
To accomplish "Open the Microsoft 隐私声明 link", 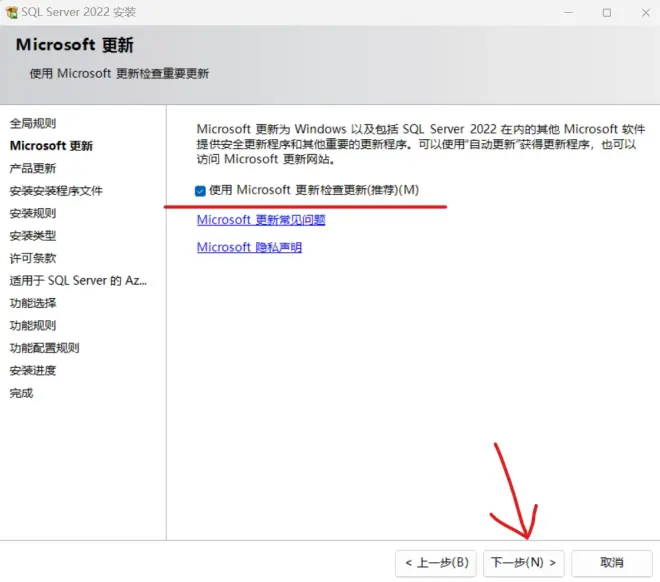I will [249, 247].
